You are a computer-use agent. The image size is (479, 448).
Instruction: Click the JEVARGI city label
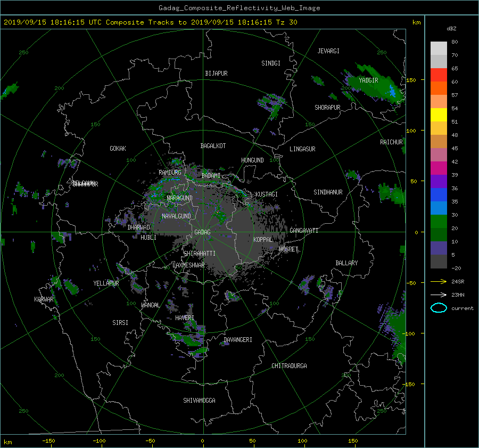click(x=328, y=51)
